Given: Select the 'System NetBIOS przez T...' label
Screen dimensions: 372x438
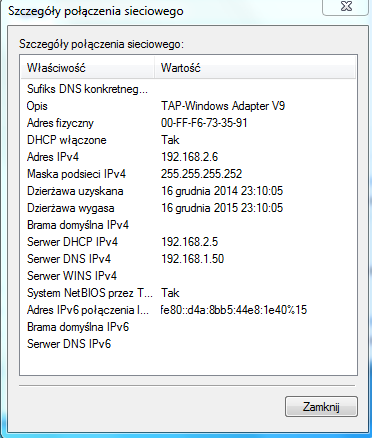Looking at the screenshot, I should click(x=90, y=293).
